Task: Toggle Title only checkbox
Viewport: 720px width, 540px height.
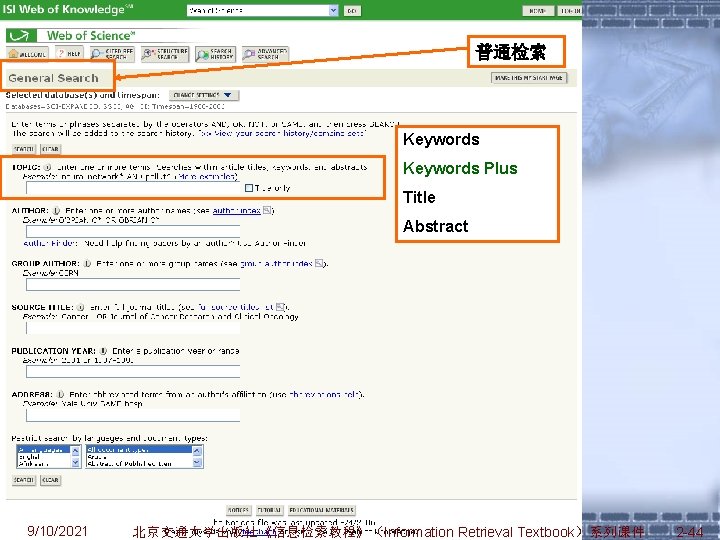Action: (x=249, y=188)
